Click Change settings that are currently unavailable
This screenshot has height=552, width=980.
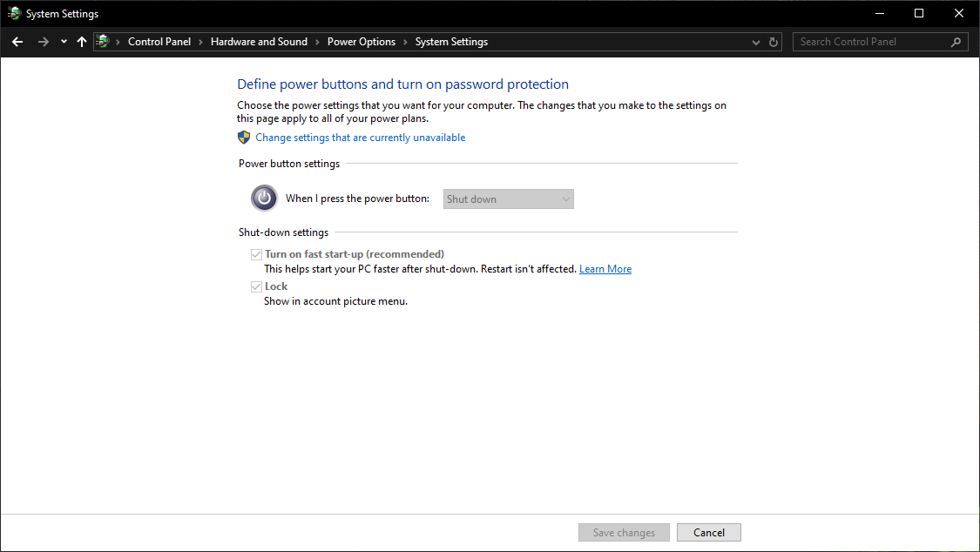tap(360, 137)
